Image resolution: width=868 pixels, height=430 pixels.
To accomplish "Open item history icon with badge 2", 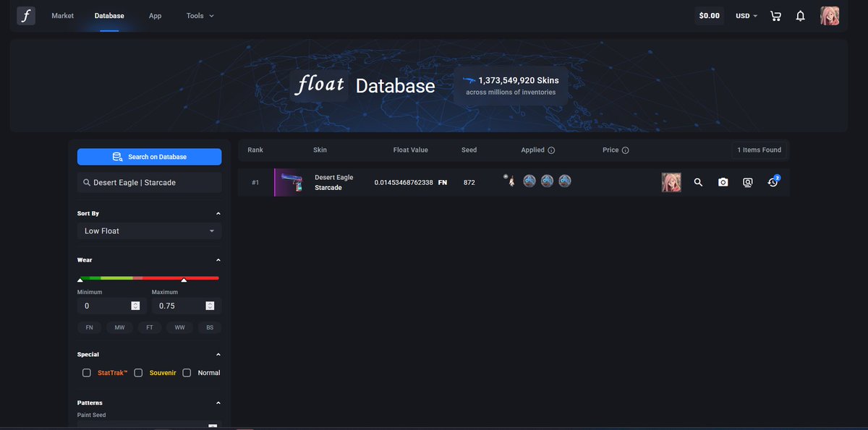I will (773, 182).
